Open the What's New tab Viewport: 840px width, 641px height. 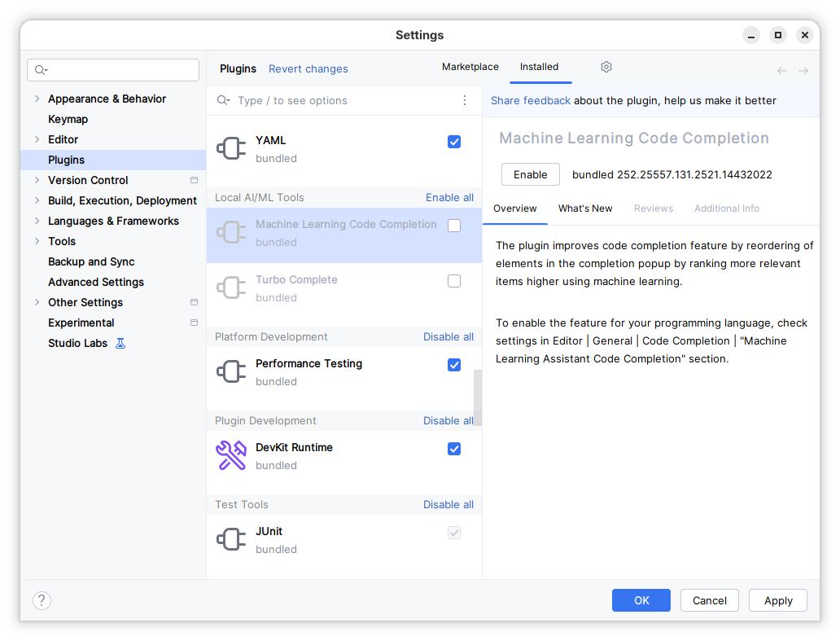tap(584, 209)
